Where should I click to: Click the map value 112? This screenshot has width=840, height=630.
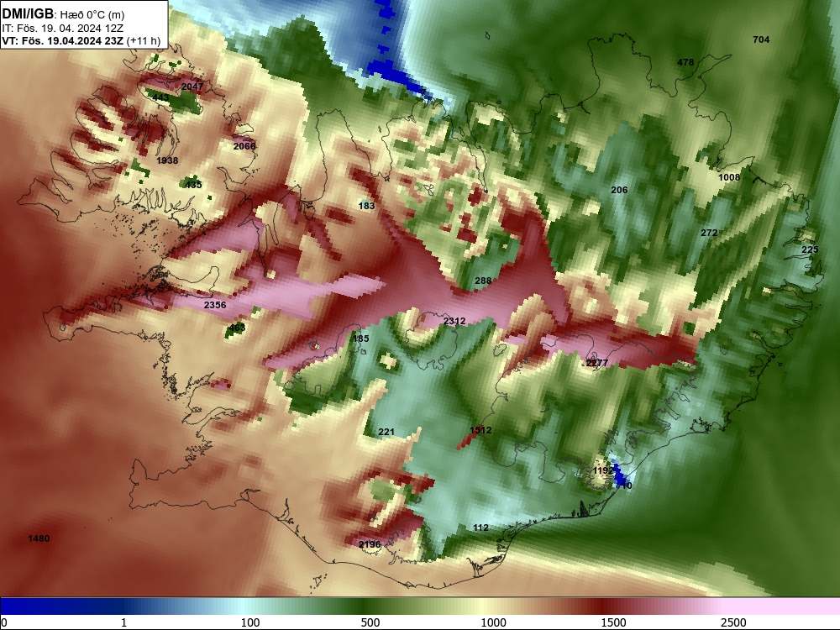point(480,528)
